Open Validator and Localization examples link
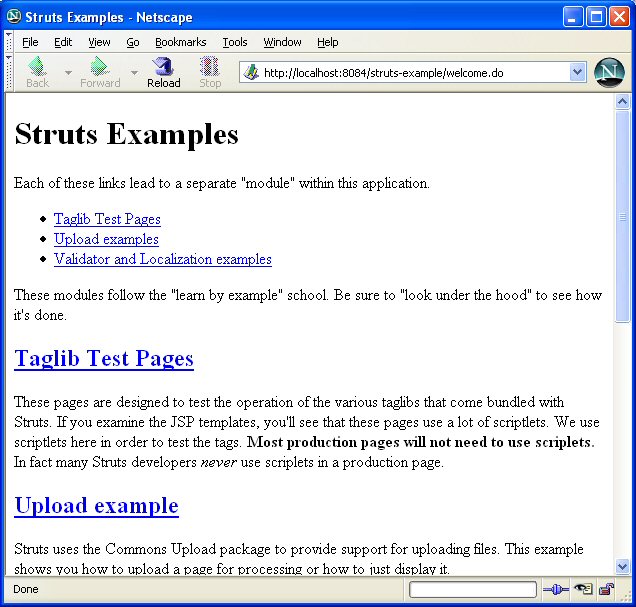 (x=163, y=259)
